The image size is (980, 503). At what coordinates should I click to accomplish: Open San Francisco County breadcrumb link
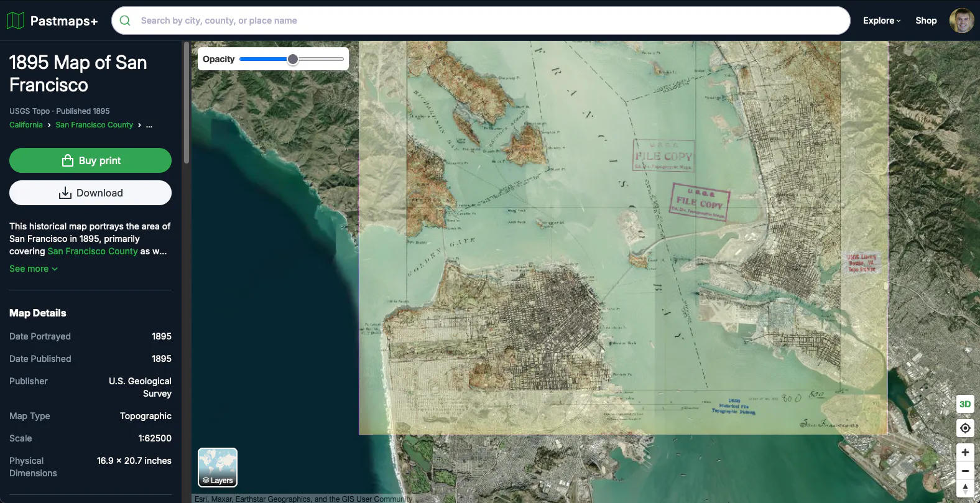pos(94,125)
